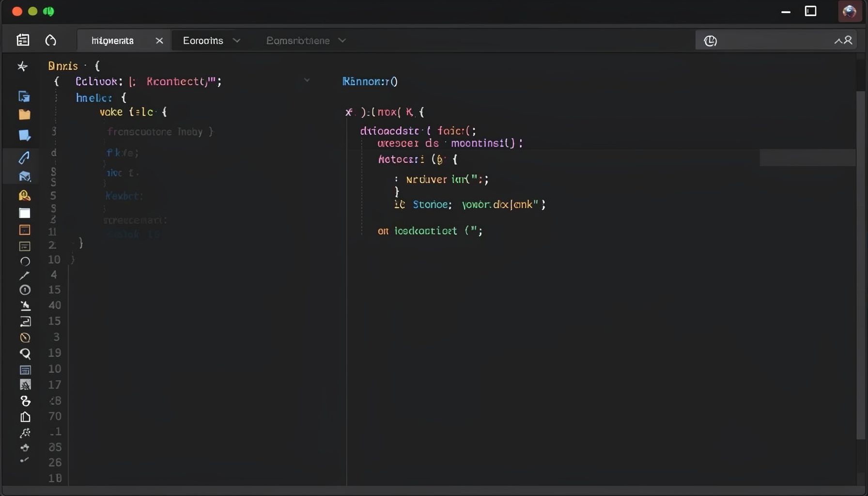Click the magnifier search icon in sidebar

pyautogui.click(x=25, y=354)
